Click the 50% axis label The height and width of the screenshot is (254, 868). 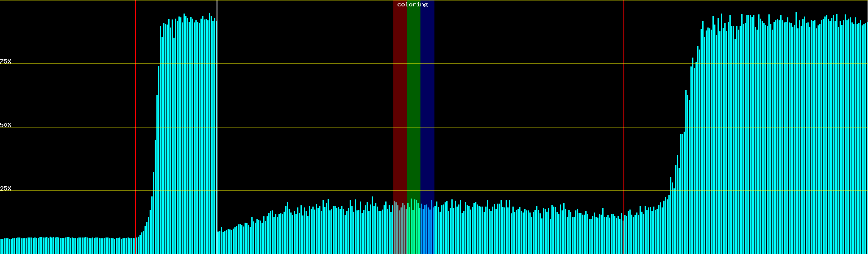coord(6,125)
